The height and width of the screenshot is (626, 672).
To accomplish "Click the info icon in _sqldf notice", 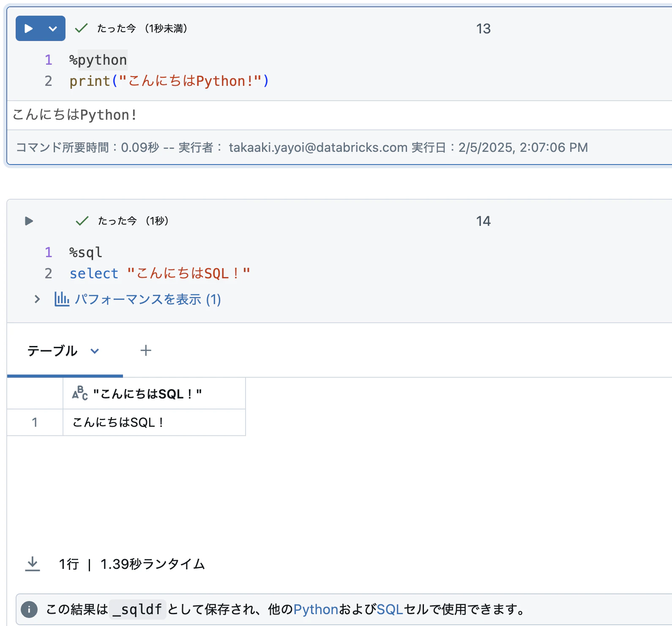I will 29,610.
